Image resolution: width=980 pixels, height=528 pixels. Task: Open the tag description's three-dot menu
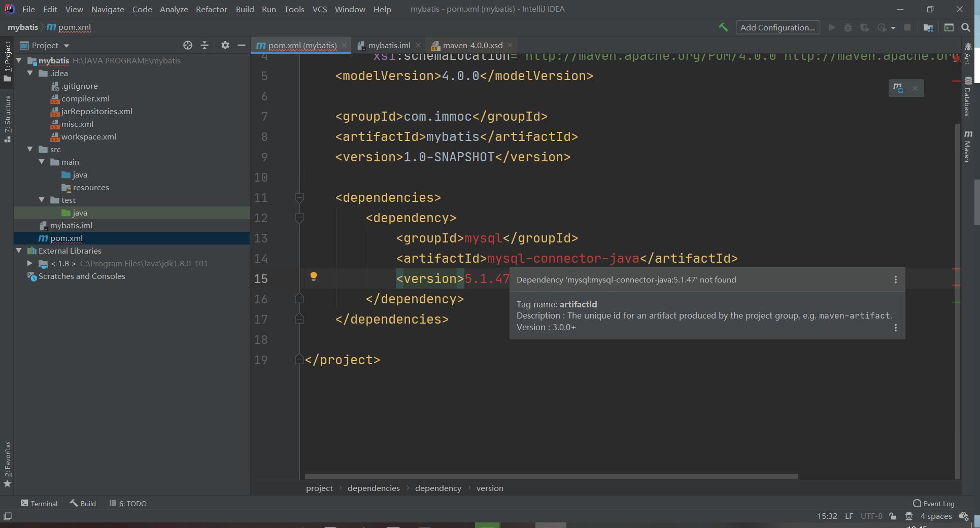[x=896, y=328]
